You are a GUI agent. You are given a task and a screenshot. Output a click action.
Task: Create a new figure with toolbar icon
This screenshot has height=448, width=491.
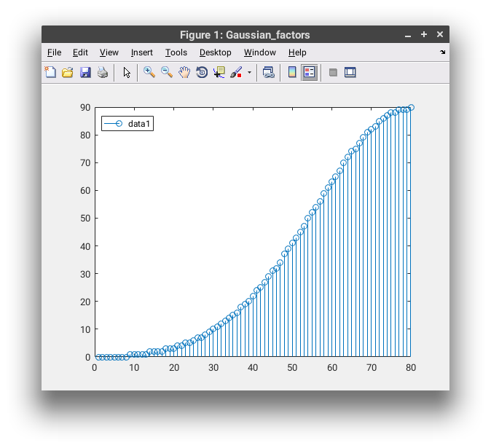pyautogui.click(x=50, y=72)
